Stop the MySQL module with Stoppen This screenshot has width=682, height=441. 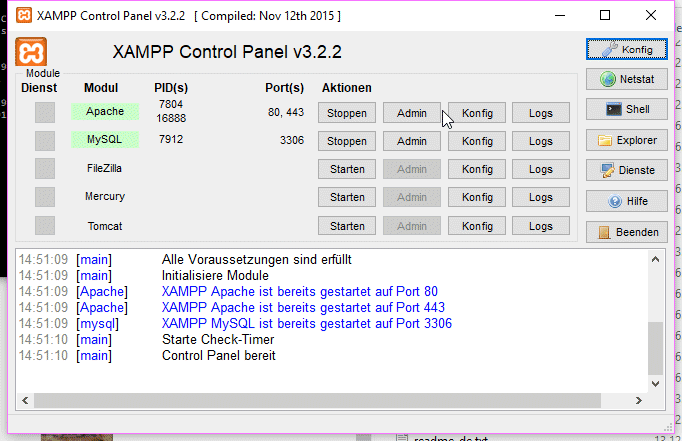tap(347, 141)
